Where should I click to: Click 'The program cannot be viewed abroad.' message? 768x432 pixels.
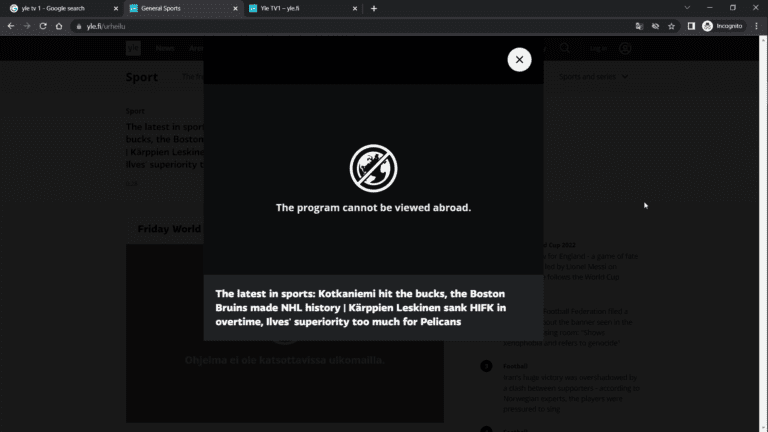[x=373, y=208]
